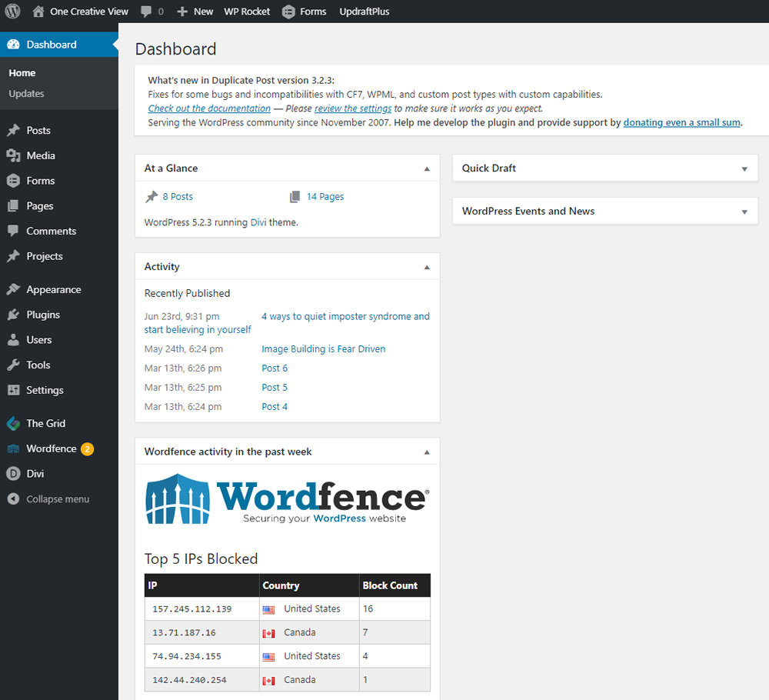Open the Settings label in the sidebar

tap(45, 390)
